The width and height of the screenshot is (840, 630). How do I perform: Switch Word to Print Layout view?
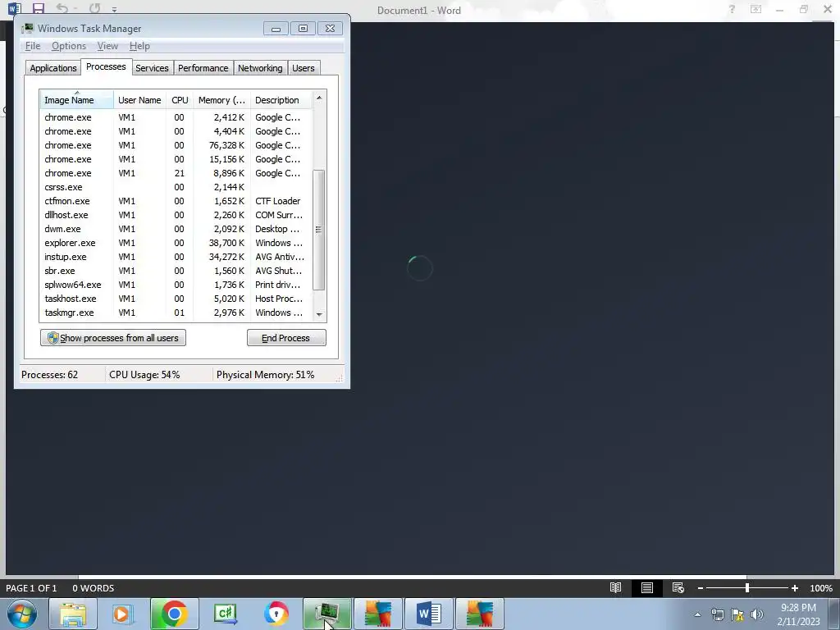pyautogui.click(x=647, y=588)
